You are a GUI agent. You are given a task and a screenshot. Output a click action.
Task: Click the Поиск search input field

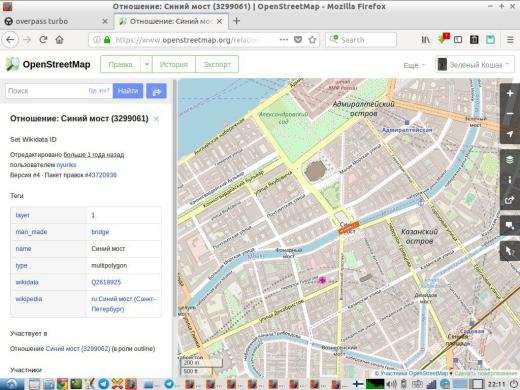(x=47, y=91)
